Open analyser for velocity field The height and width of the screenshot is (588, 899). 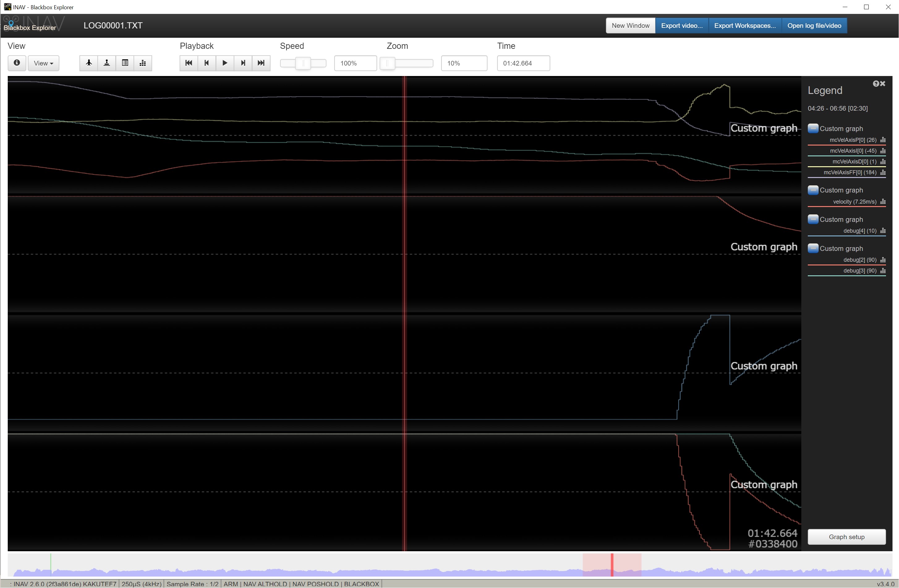pos(883,202)
